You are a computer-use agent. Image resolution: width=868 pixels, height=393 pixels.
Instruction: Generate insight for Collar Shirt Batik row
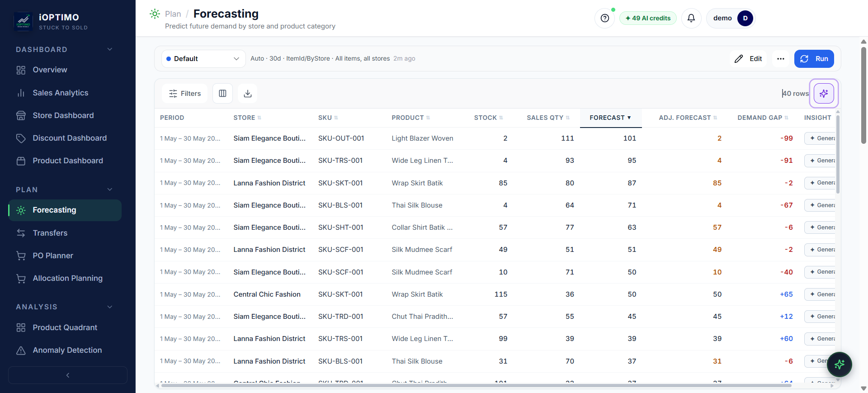[x=820, y=227]
